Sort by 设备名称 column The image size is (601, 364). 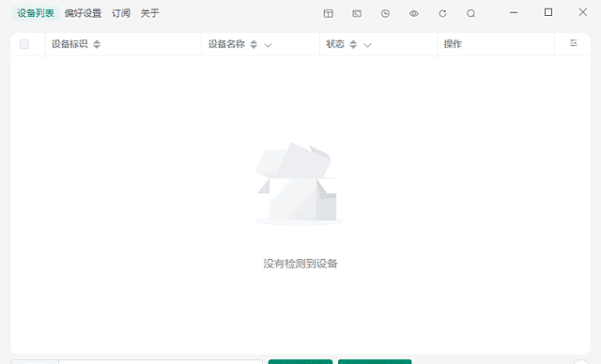pyautogui.click(x=254, y=44)
